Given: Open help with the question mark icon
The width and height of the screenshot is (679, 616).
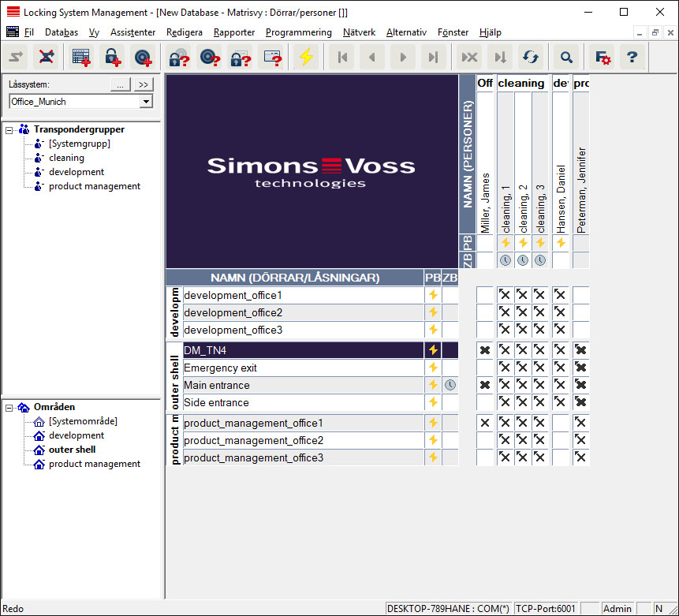Looking at the screenshot, I should click(x=631, y=57).
